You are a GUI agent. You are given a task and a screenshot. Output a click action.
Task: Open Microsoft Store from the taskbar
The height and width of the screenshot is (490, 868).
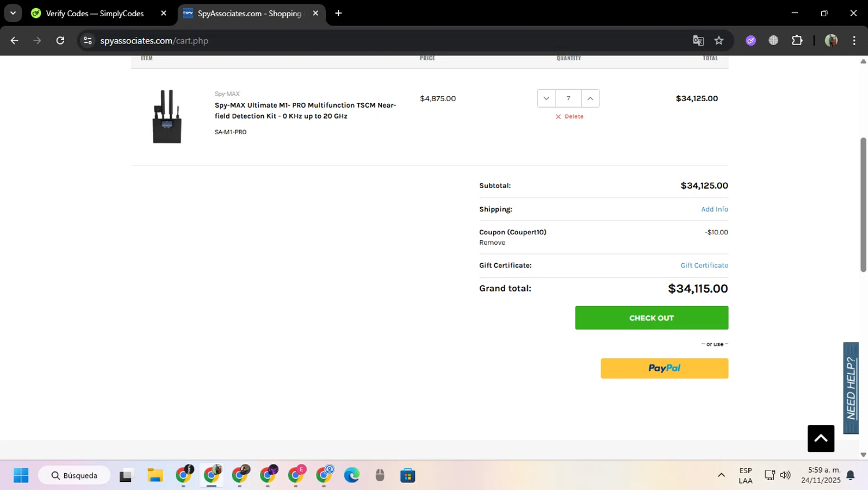(x=408, y=476)
